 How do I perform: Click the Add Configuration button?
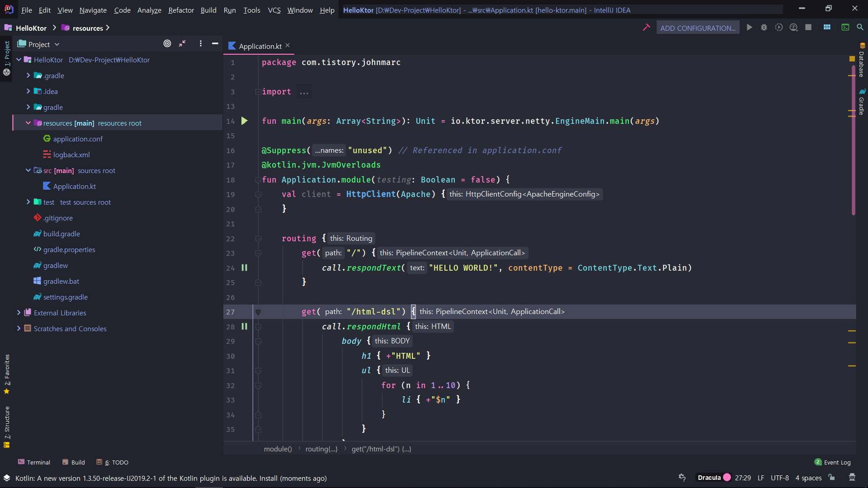coord(698,28)
